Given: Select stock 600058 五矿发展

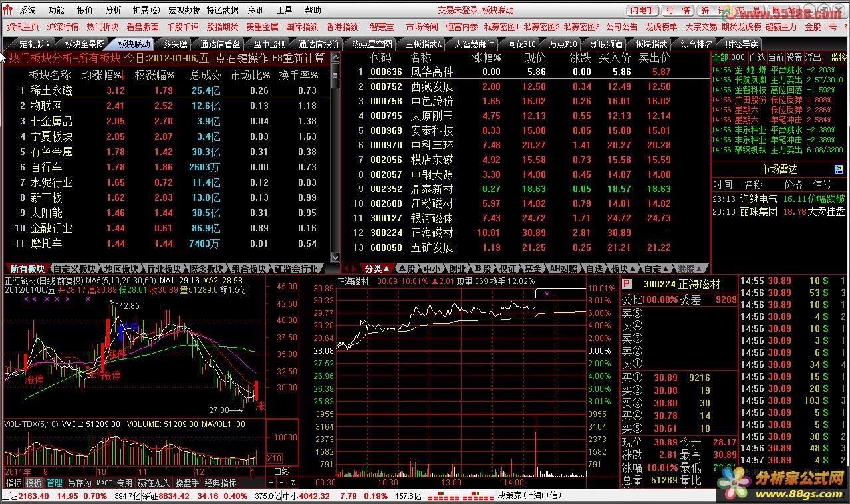Looking at the screenshot, I should (x=525, y=247).
